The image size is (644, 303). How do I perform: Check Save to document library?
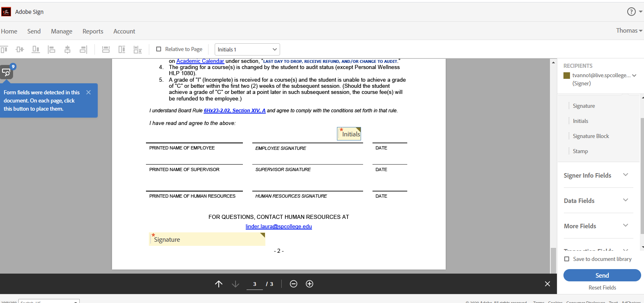567,259
